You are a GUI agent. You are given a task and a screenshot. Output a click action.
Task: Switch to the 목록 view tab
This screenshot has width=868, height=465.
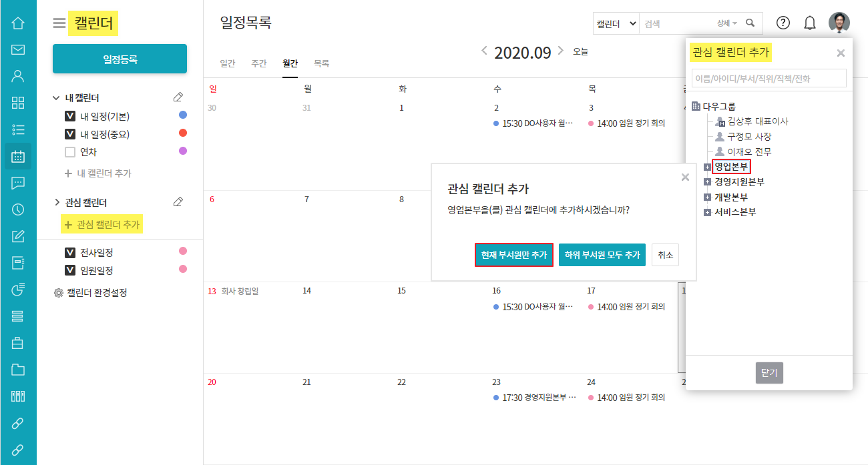pos(321,63)
